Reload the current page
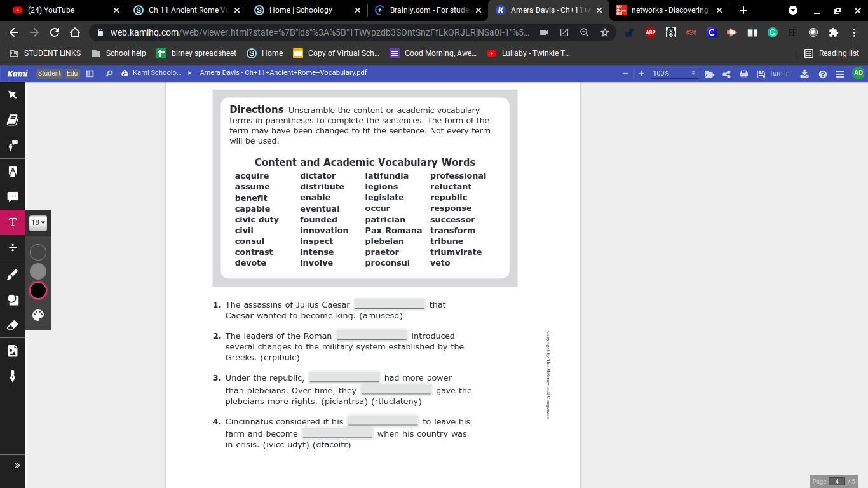 [55, 32]
